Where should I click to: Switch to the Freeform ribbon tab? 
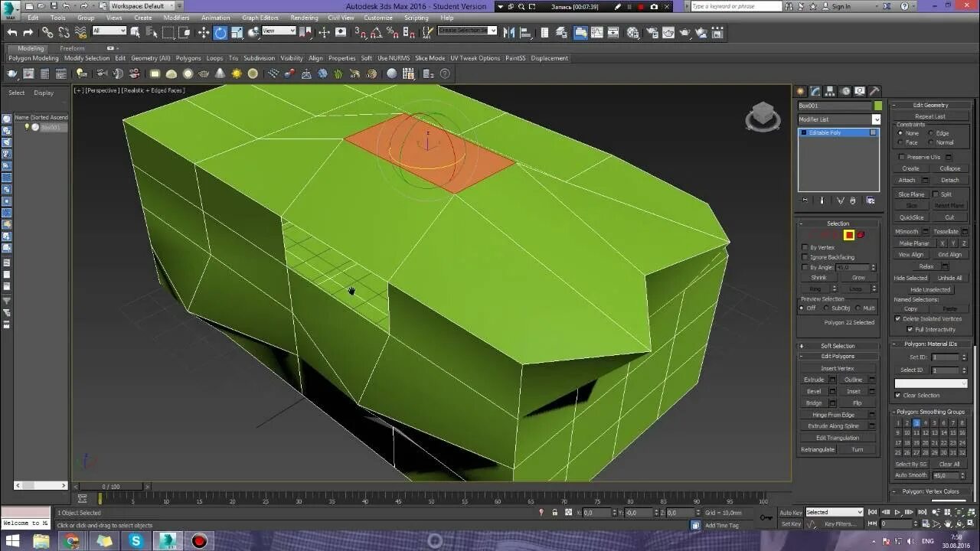point(72,48)
